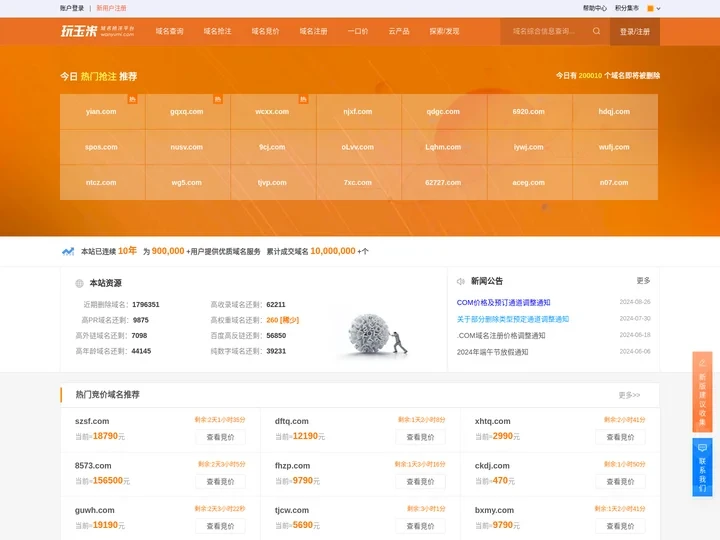Select the hdqj.com domain tile
This screenshot has height=540, width=720.
(615, 112)
